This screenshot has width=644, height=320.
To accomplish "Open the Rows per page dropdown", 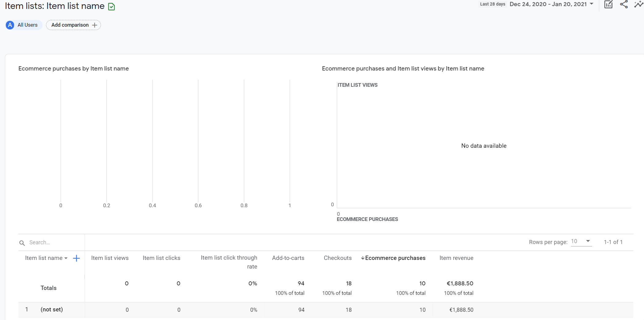I will [x=581, y=242].
